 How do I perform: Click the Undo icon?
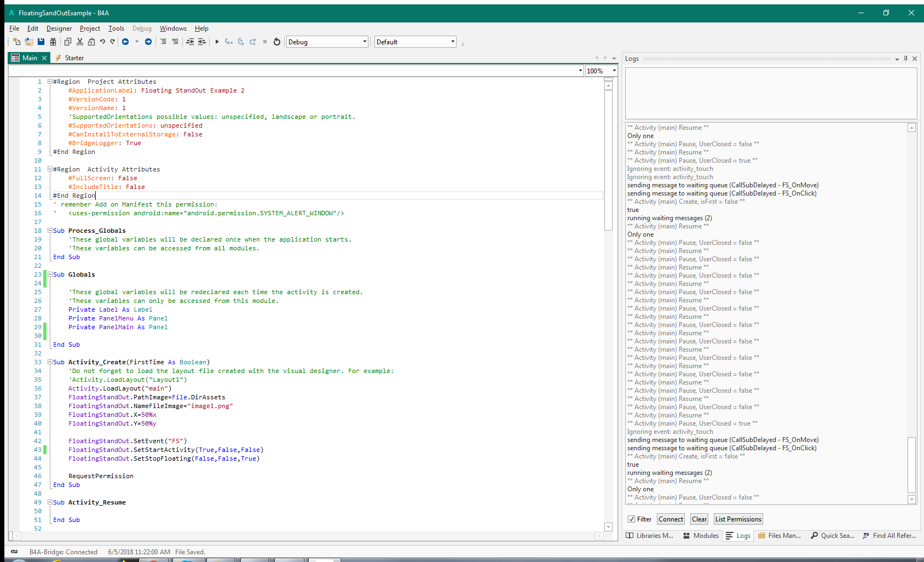point(102,42)
